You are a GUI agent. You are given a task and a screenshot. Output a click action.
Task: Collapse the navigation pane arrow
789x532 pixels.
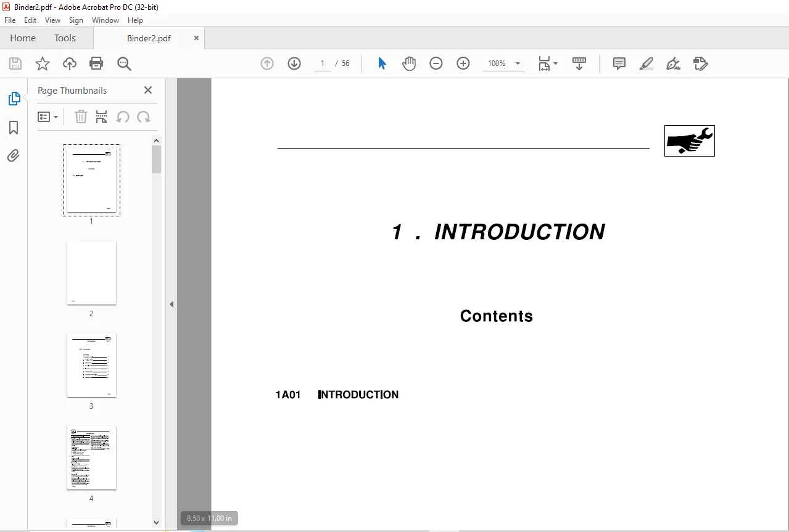(x=171, y=304)
